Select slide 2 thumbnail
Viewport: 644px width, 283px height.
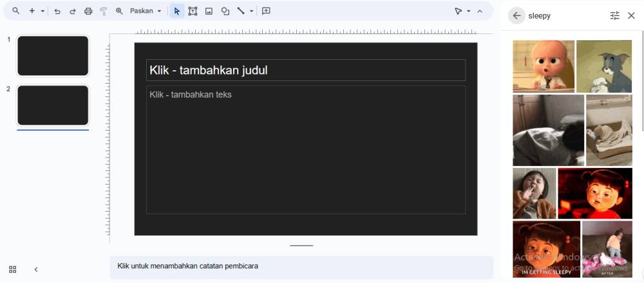[53, 105]
